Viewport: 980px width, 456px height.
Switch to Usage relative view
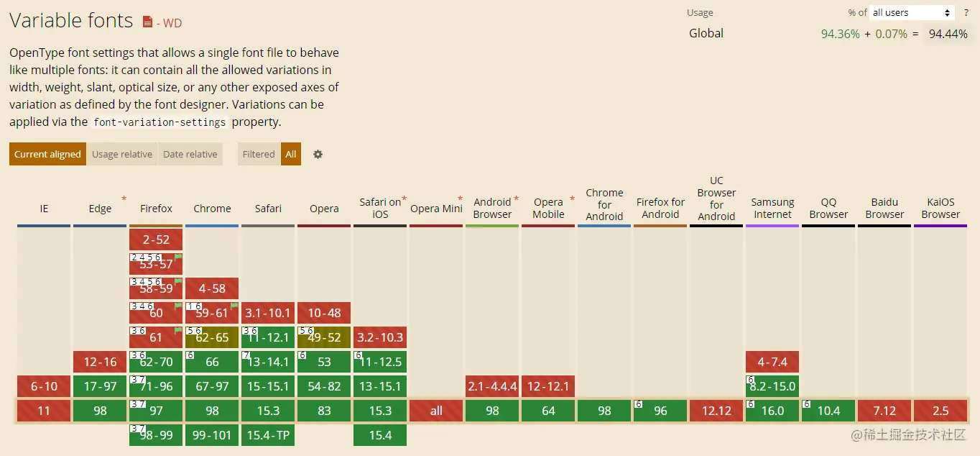click(x=122, y=154)
